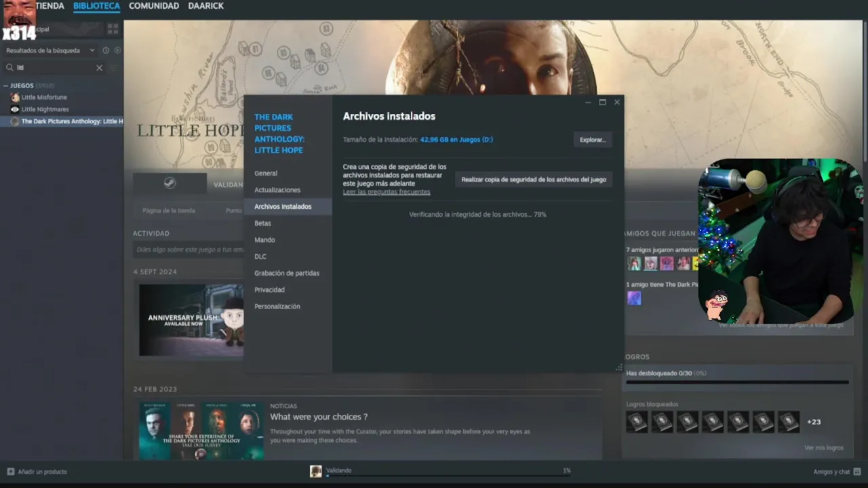Image resolution: width=868 pixels, height=488 pixels.
Task: Click the achievements progress bar
Action: coord(737,382)
